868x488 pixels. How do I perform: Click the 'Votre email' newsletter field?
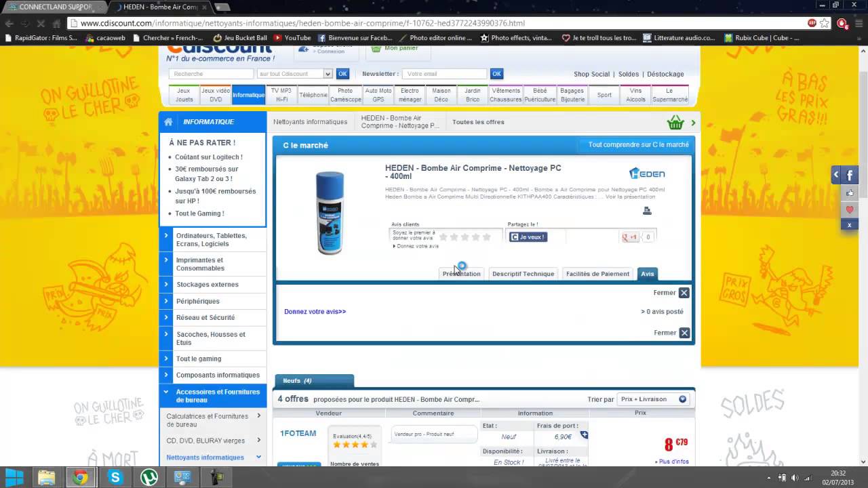444,74
